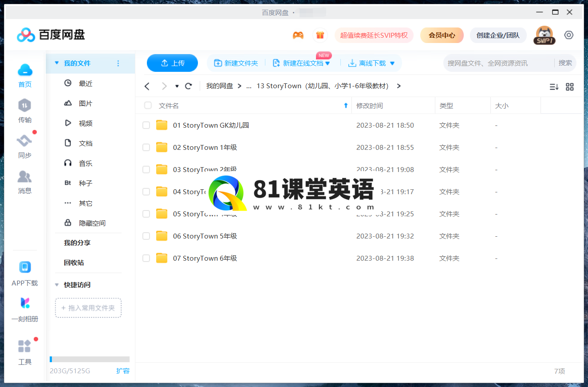Click the 上传 upload button
The width and height of the screenshot is (588, 387).
(172, 63)
